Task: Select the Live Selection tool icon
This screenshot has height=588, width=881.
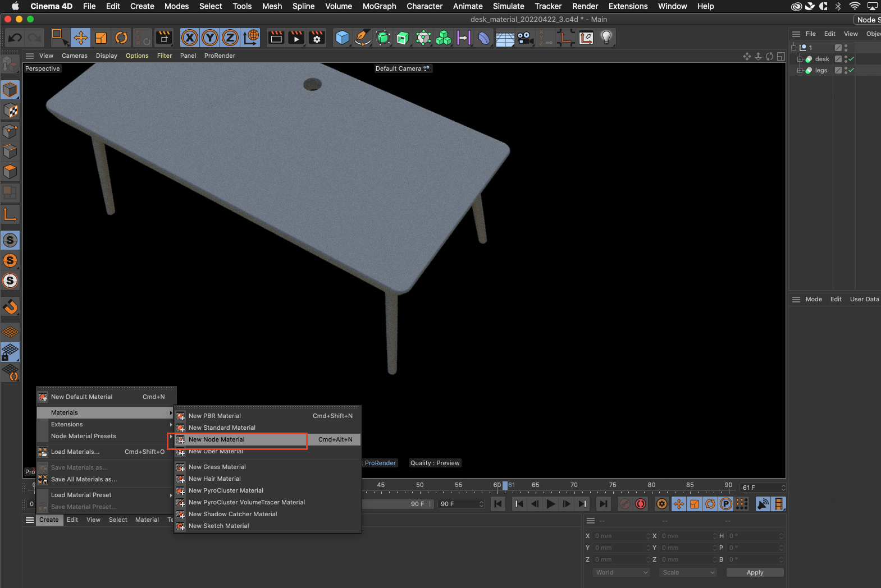Action: pos(60,38)
